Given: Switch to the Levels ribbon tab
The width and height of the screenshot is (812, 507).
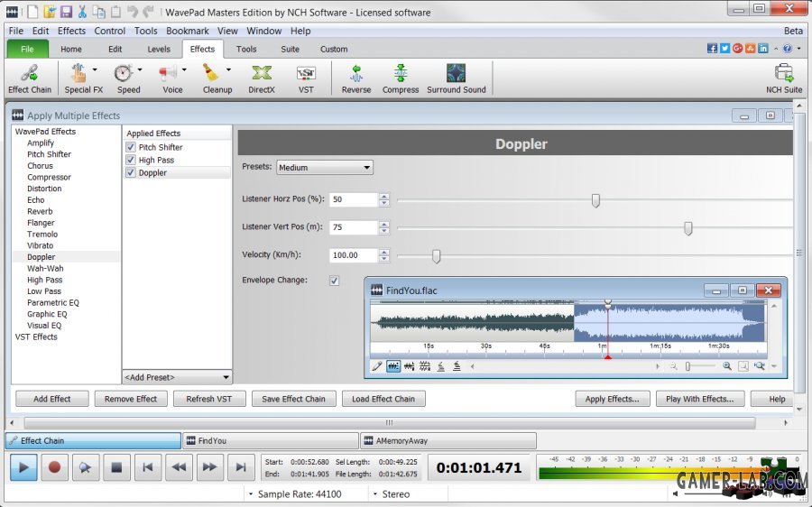Looking at the screenshot, I should coord(159,50).
